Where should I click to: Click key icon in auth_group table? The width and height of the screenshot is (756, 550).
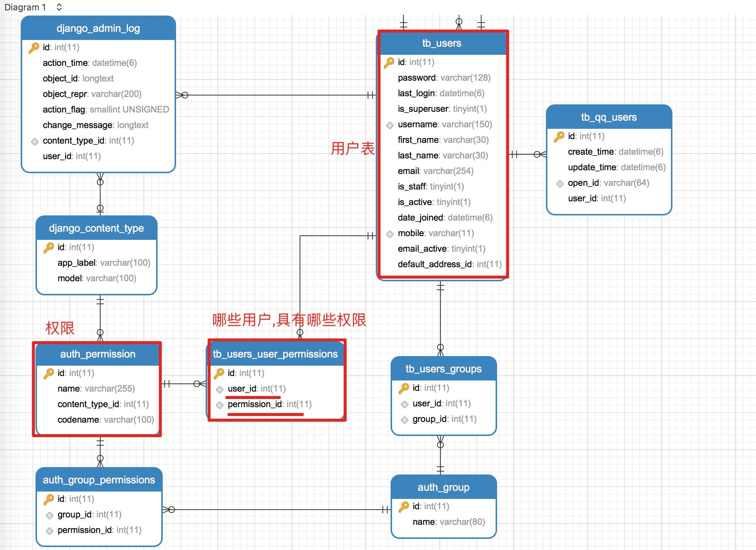pos(404,506)
